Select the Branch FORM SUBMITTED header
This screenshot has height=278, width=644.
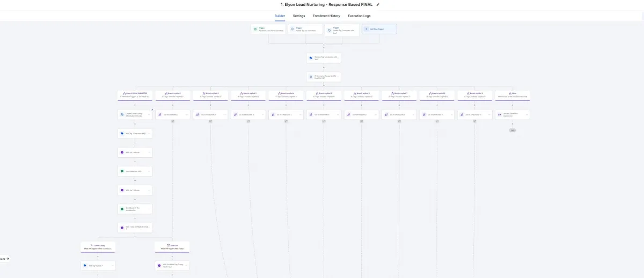coord(135,94)
